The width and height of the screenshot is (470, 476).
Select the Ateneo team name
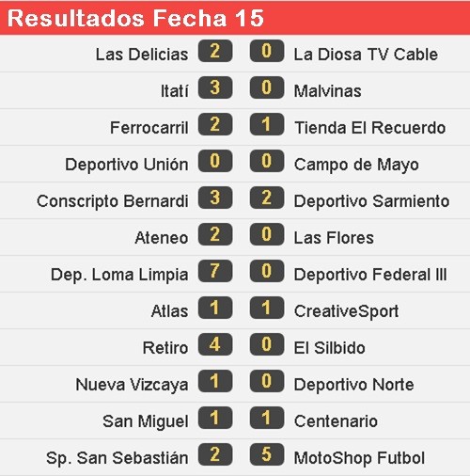[x=162, y=238]
